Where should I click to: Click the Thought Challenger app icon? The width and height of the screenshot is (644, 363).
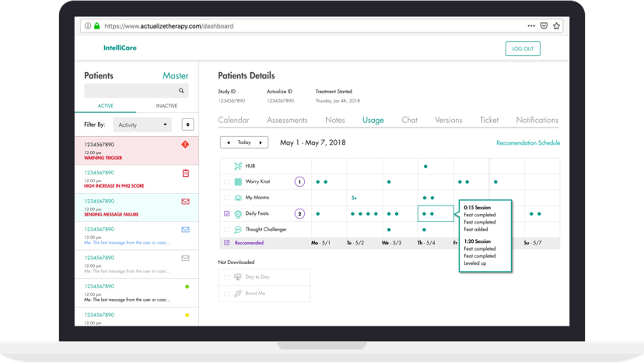[x=238, y=229]
